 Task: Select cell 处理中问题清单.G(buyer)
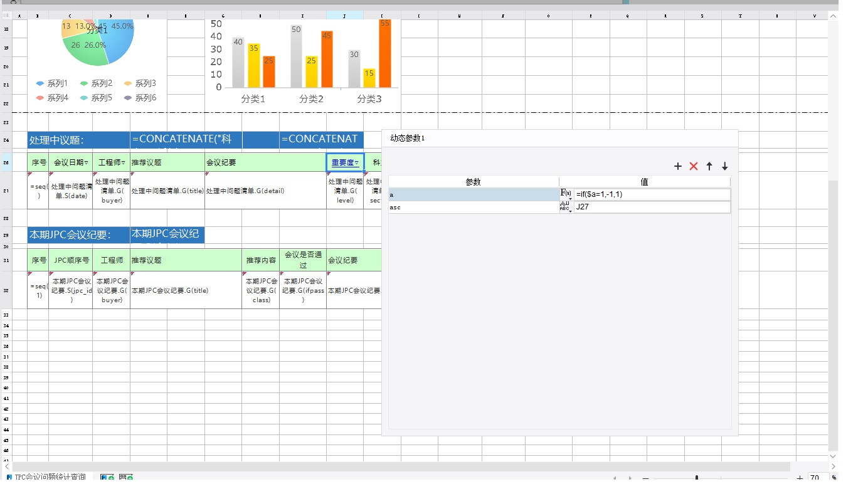(x=111, y=191)
